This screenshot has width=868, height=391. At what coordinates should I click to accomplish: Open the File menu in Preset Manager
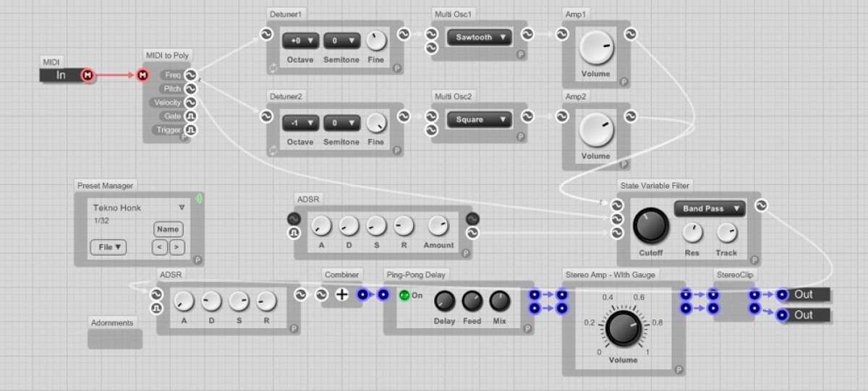click(x=109, y=247)
